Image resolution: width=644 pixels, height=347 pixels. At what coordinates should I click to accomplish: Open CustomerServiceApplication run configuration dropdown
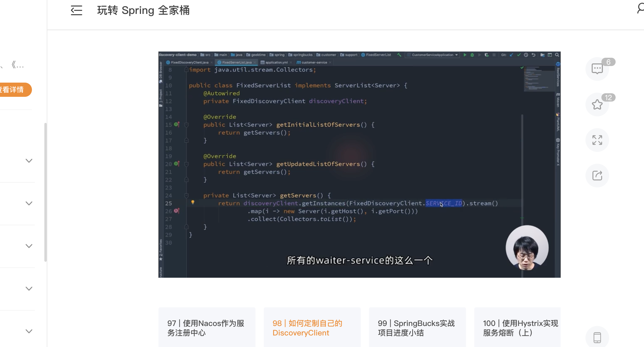coord(432,55)
